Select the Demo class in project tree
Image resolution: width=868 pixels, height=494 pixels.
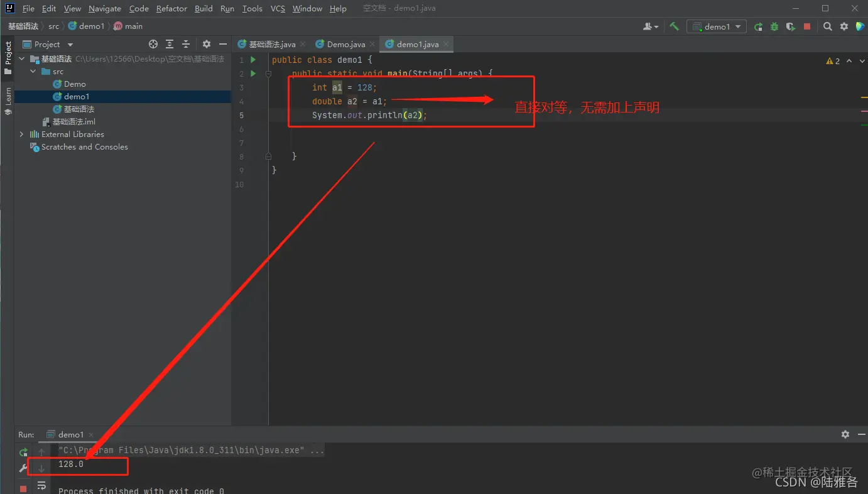click(69, 84)
